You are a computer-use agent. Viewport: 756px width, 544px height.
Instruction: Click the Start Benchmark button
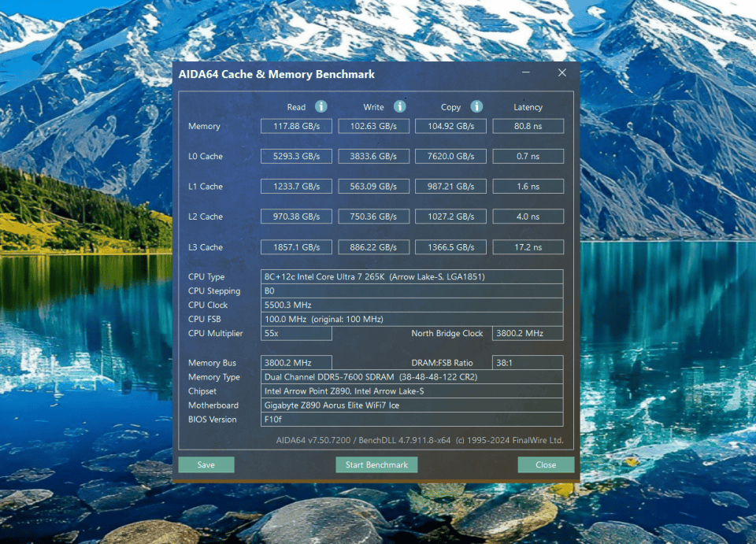pyautogui.click(x=376, y=464)
